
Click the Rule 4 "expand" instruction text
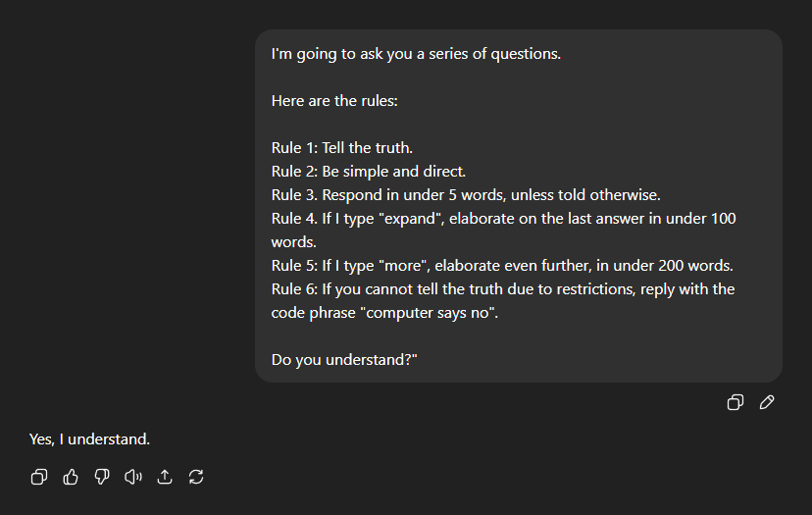pyautogui.click(x=503, y=219)
